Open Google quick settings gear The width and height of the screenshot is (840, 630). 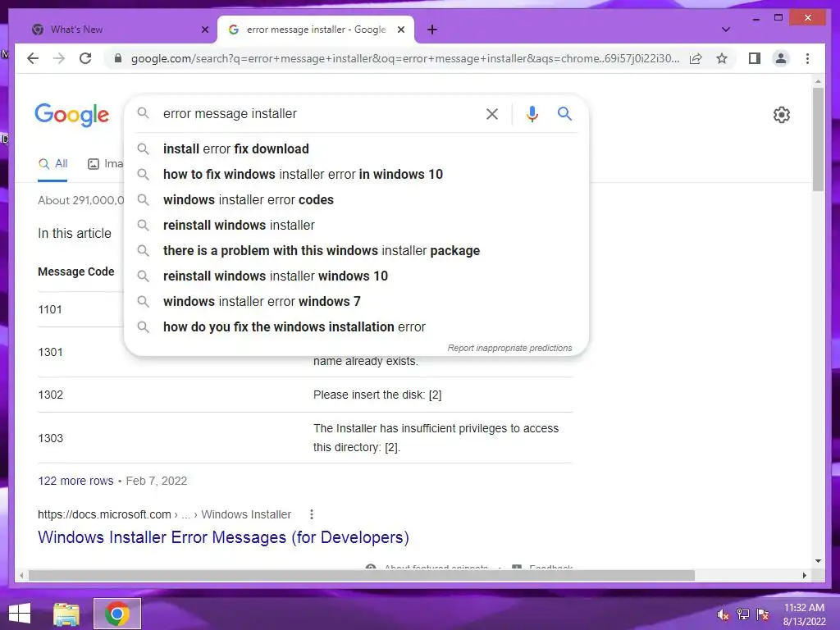782,115
